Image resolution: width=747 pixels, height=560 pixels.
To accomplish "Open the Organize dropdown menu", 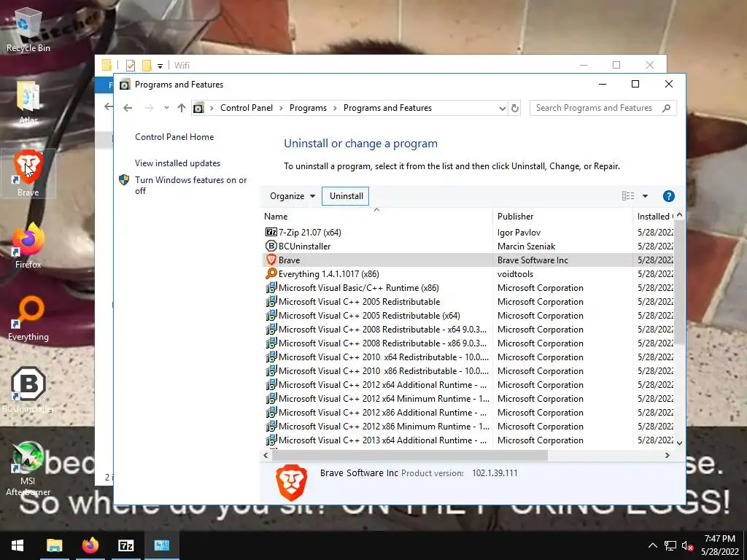I will (x=292, y=196).
